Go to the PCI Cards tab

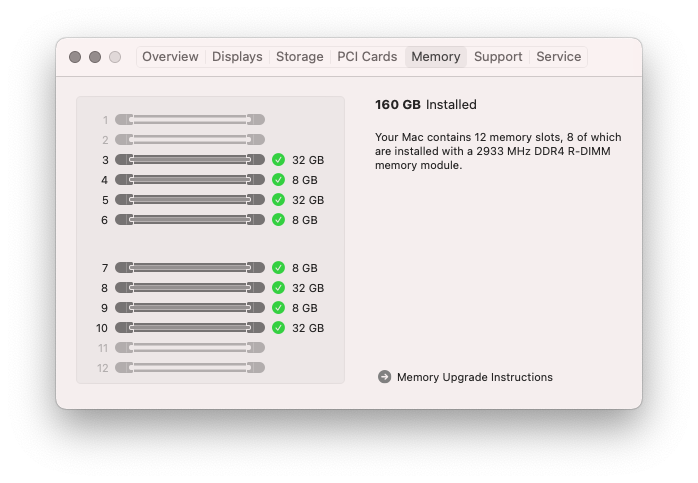(367, 57)
